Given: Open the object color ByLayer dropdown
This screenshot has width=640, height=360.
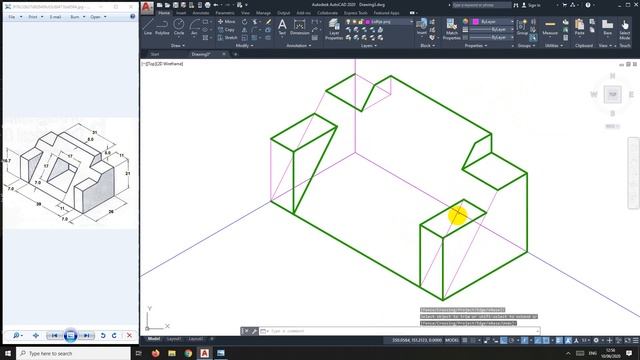Looking at the screenshot, I should [512, 21].
